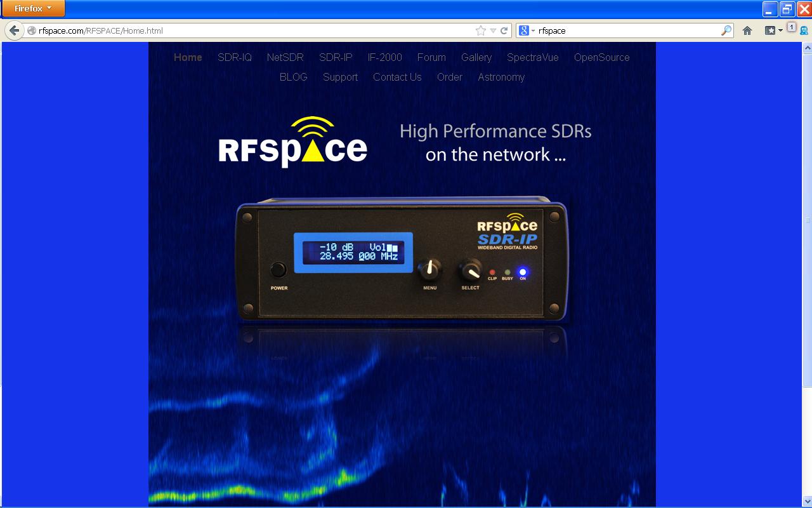Image resolution: width=812 pixels, height=508 pixels.
Task: Open the Contact Us page
Action: click(x=397, y=77)
